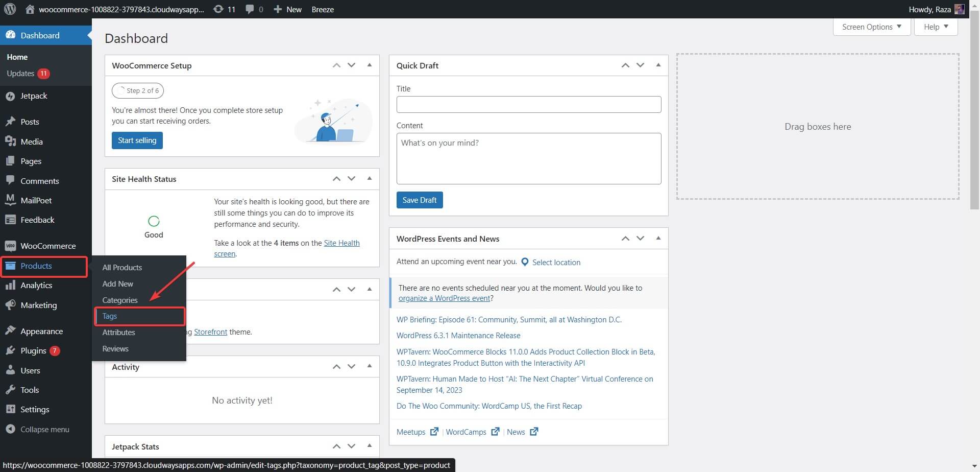980x472 pixels.
Task: Click the Save Draft button
Action: (x=420, y=200)
